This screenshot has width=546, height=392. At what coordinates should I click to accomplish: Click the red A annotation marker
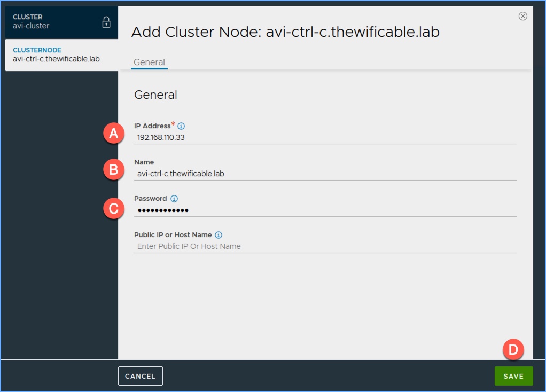[113, 134]
